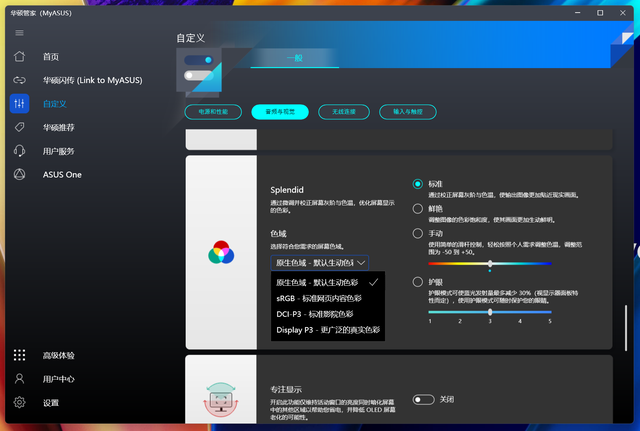Click the Splendid RGB color circles icon

[x=221, y=252]
